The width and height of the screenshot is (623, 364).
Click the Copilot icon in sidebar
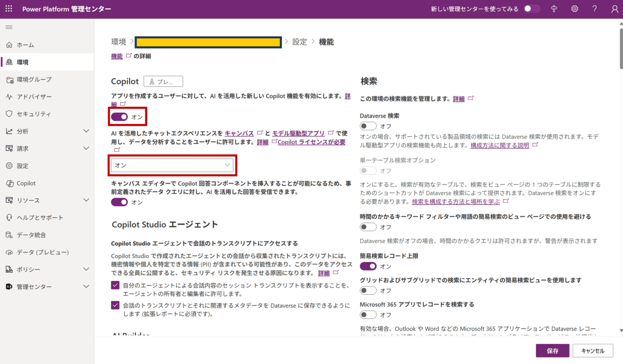pos(9,183)
